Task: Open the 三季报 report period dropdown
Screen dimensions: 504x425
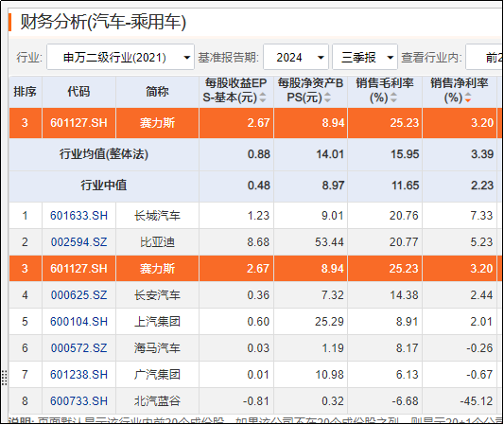Action: click(365, 58)
